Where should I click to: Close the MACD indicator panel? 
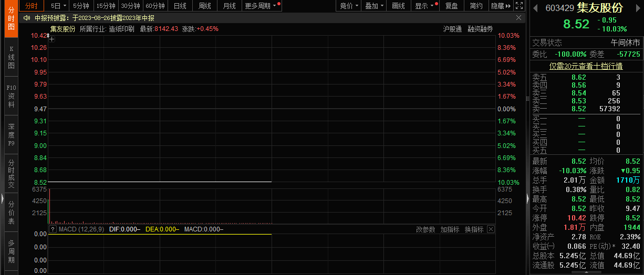491,229
